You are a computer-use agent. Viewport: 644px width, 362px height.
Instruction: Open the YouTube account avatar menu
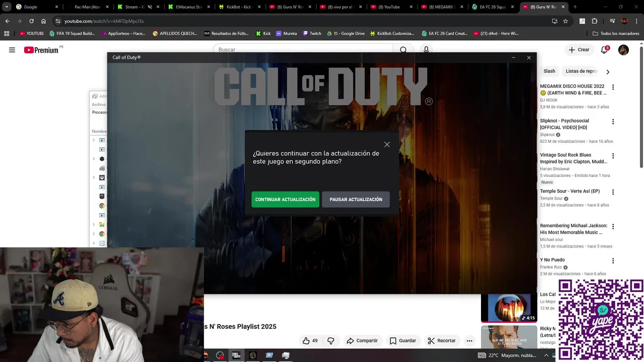[623, 50]
